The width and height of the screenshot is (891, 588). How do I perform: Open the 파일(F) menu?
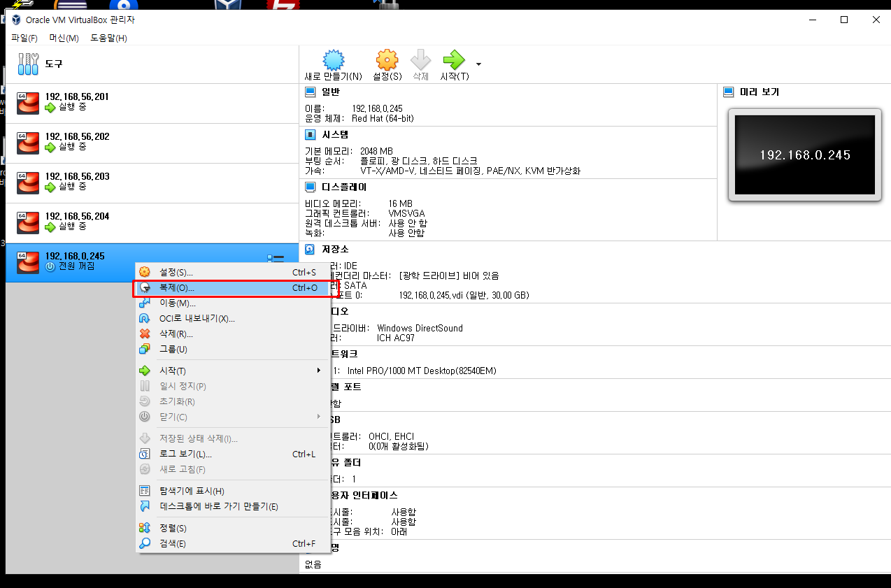coord(24,38)
